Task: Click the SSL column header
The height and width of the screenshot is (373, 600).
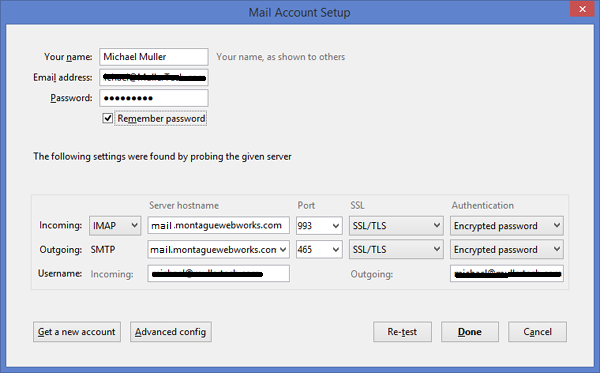Action: (357, 205)
